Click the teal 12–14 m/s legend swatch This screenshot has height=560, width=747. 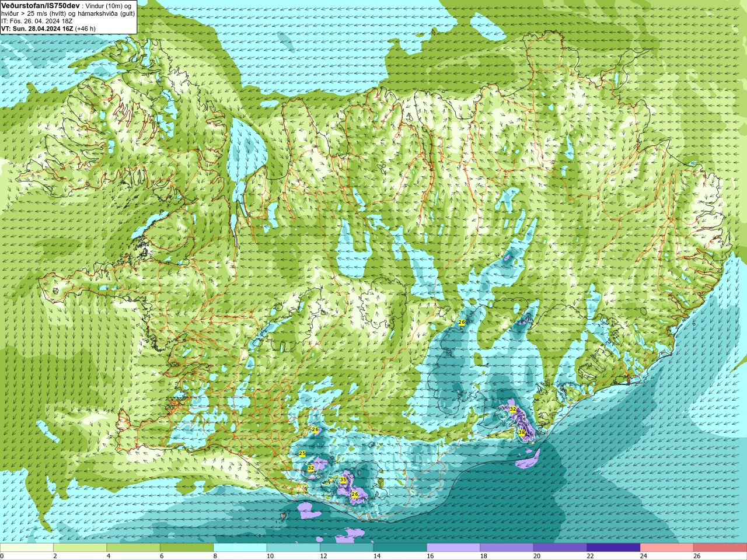click(x=347, y=548)
